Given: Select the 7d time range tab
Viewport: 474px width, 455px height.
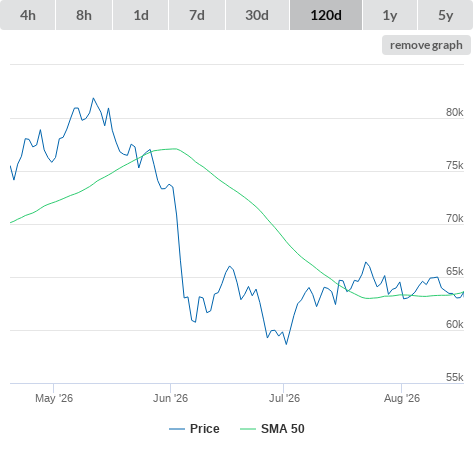Looking at the screenshot, I should (x=197, y=15).
